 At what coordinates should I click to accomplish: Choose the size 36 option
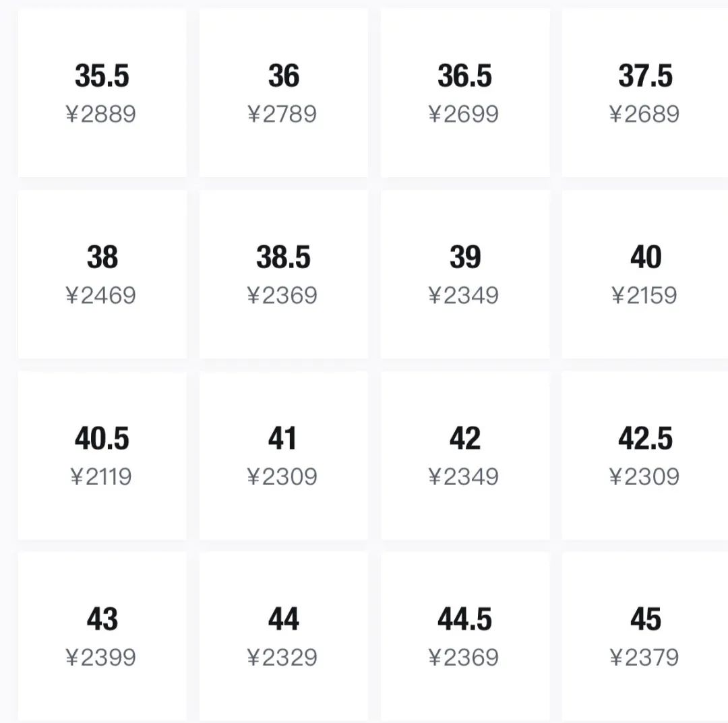tap(283, 93)
